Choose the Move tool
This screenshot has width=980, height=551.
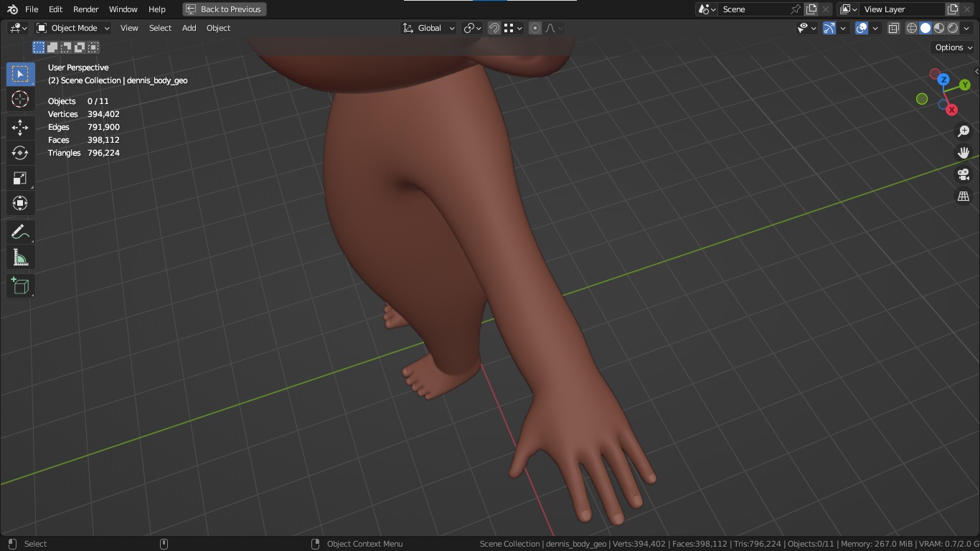[20, 128]
